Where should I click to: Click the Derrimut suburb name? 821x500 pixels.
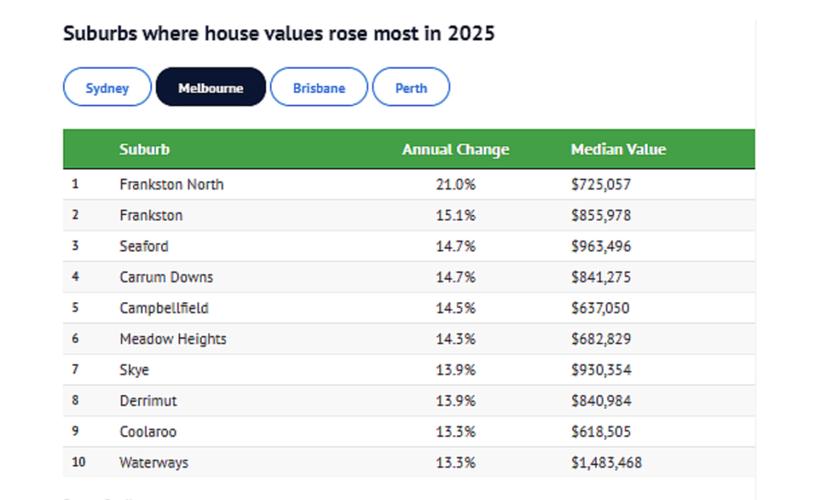148,401
